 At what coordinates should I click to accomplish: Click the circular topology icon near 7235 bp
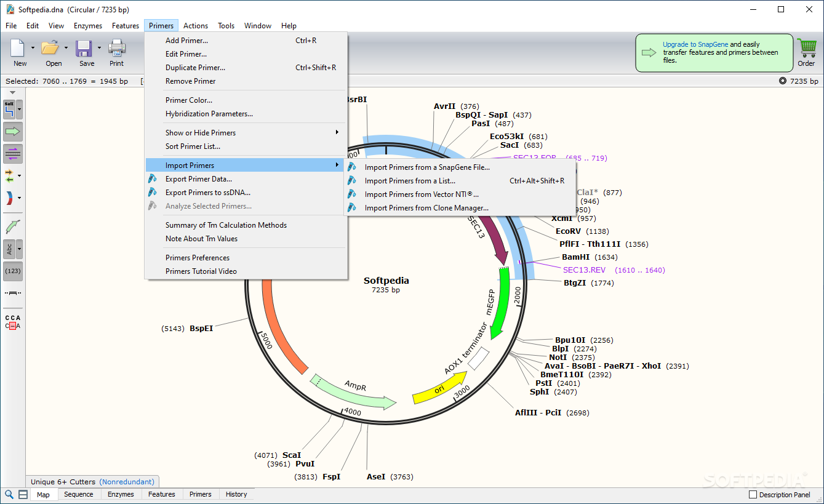click(x=783, y=81)
